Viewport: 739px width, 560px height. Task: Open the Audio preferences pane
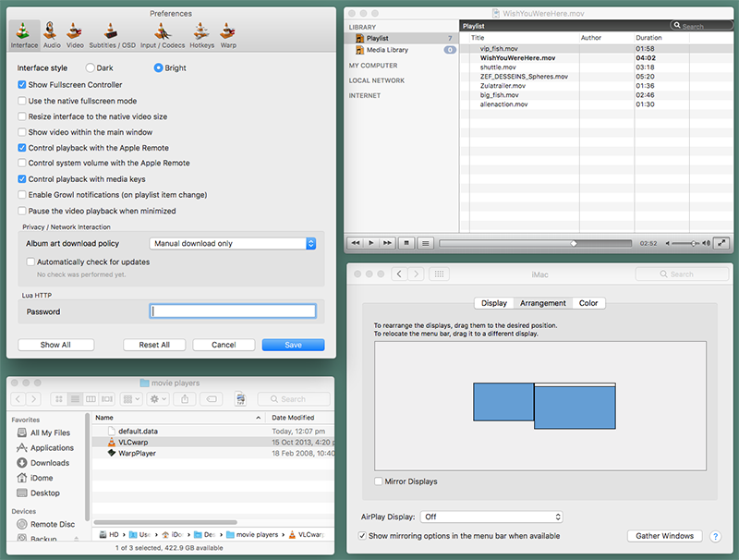[53, 35]
